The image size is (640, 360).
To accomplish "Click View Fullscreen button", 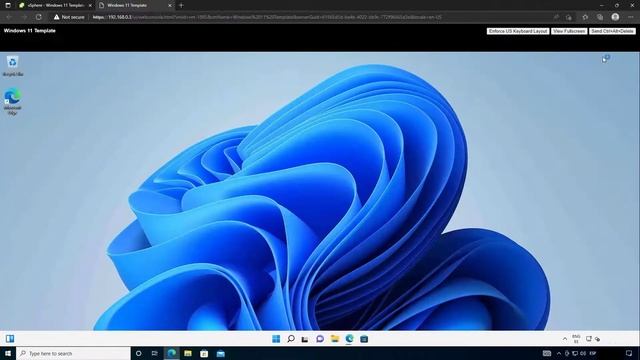I will point(569,31).
